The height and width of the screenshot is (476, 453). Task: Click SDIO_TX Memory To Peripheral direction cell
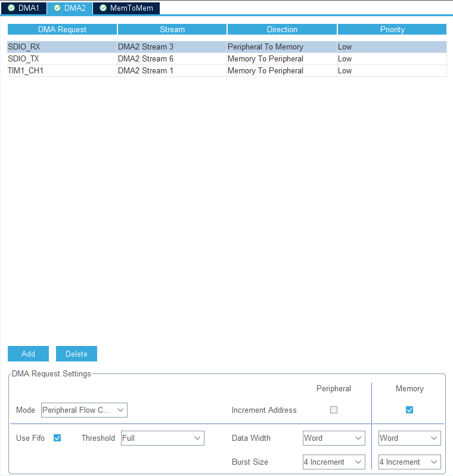282,58
